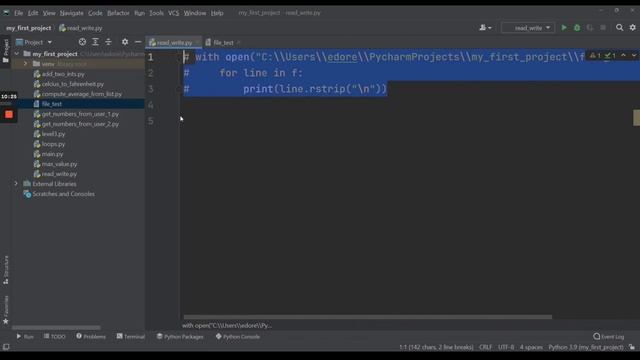The width and height of the screenshot is (640, 360).
Task: Open the Terminal tool window
Action: click(131, 337)
